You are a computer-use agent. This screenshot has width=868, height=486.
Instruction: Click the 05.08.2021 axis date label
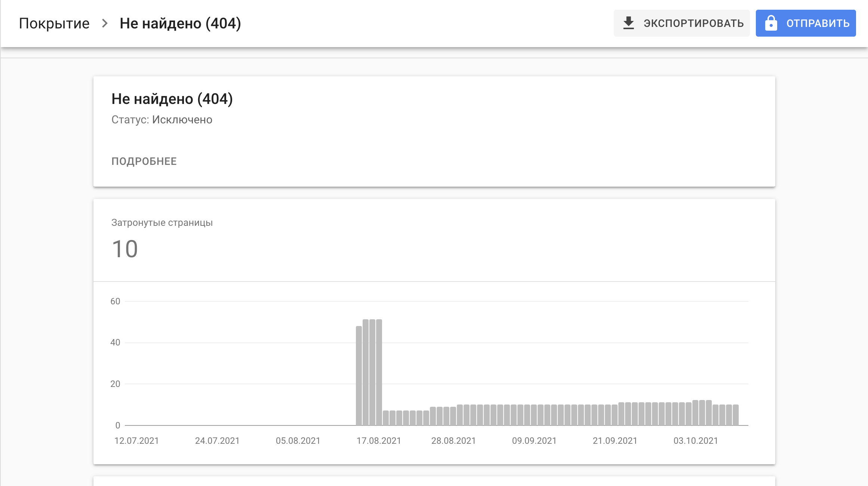tap(298, 441)
